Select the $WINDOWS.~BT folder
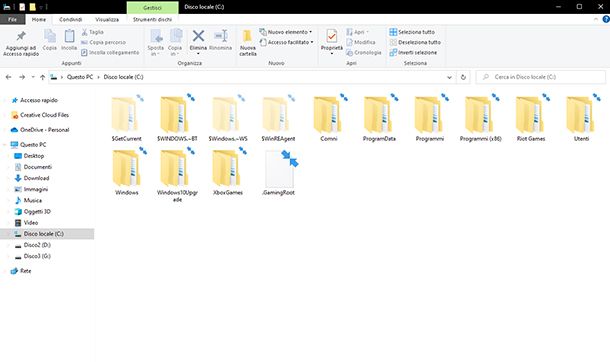 click(x=177, y=118)
